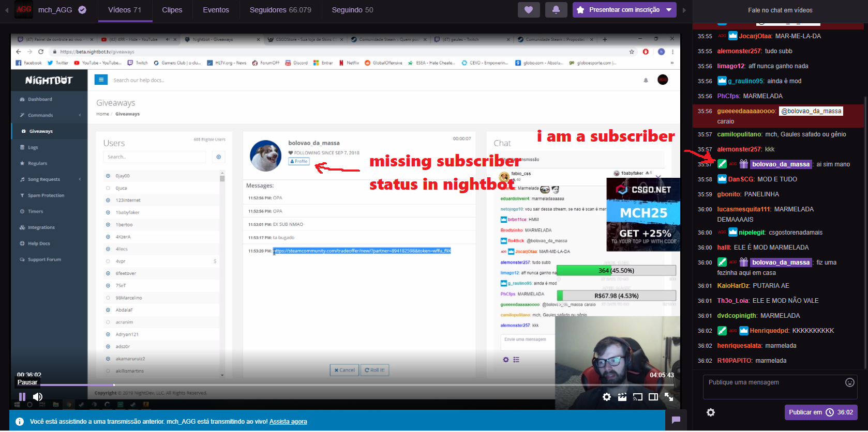Focus the Publique uma mensagem field

(x=774, y=387)
